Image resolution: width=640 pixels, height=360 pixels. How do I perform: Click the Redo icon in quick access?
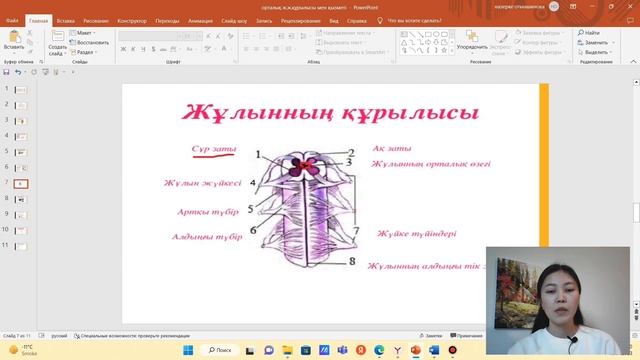34,72
